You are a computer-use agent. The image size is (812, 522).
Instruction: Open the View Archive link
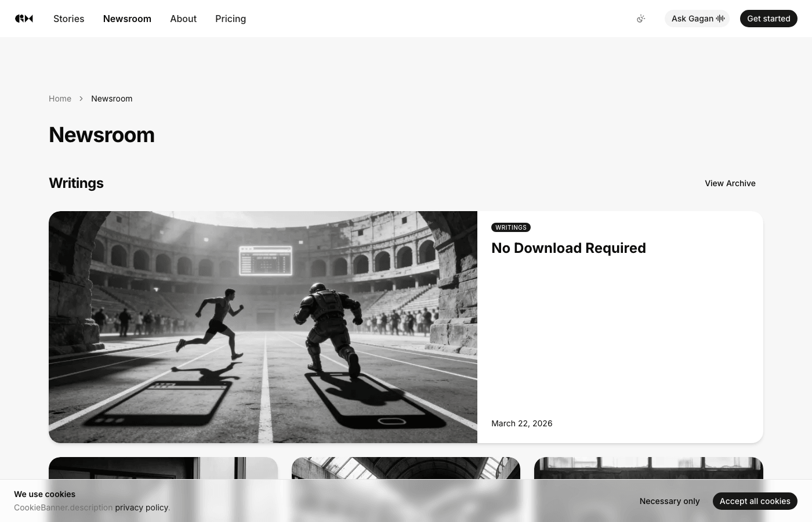click(730, 183)
